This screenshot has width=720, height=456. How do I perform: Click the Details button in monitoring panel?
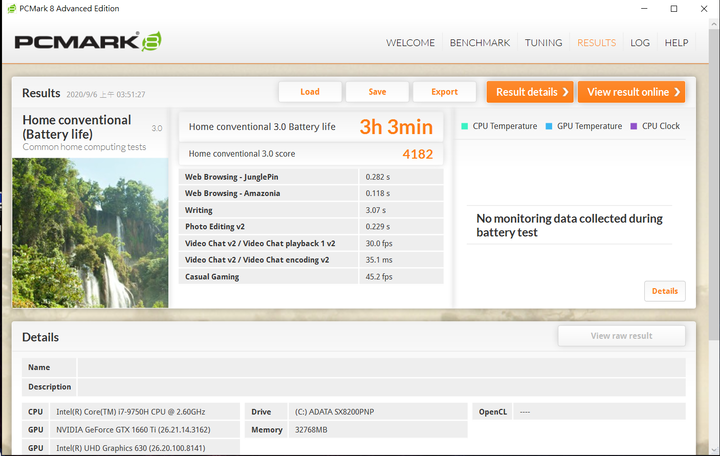pyautogui.click(x=664, y=291)
